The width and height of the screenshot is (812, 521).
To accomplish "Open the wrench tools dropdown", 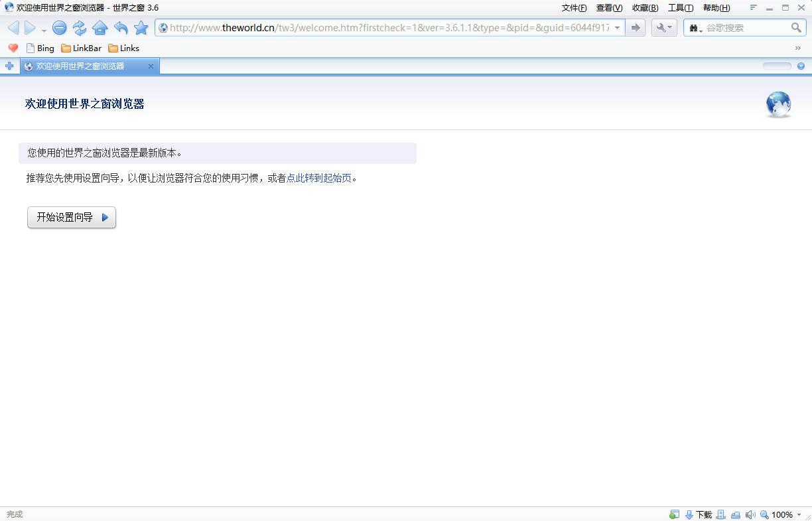I will tap(664, 28).
